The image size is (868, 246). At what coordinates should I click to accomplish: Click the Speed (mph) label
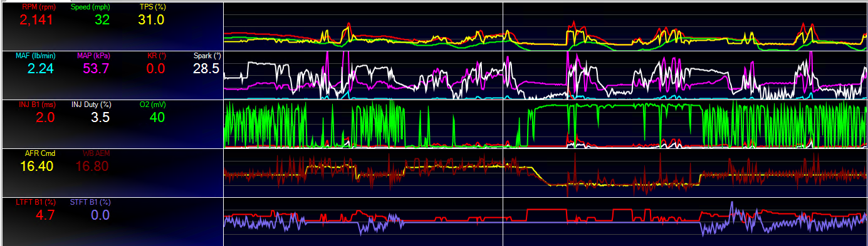(91, 7)
